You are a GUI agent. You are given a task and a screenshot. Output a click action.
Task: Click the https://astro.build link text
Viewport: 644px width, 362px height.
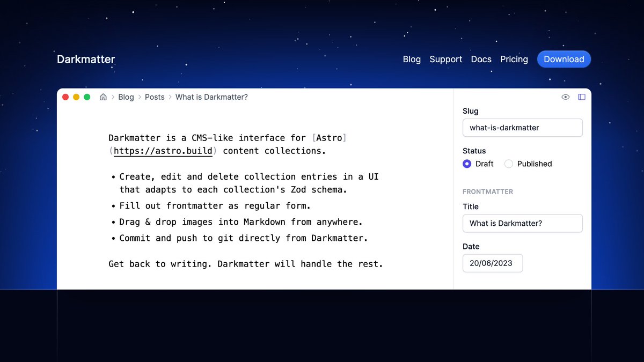(x=163, y=151)
